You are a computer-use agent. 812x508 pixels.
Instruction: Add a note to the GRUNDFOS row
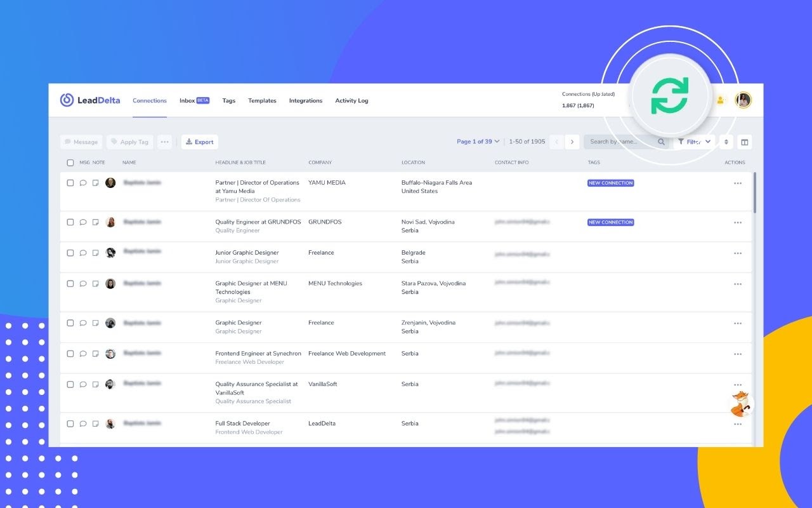click(95, 222)
